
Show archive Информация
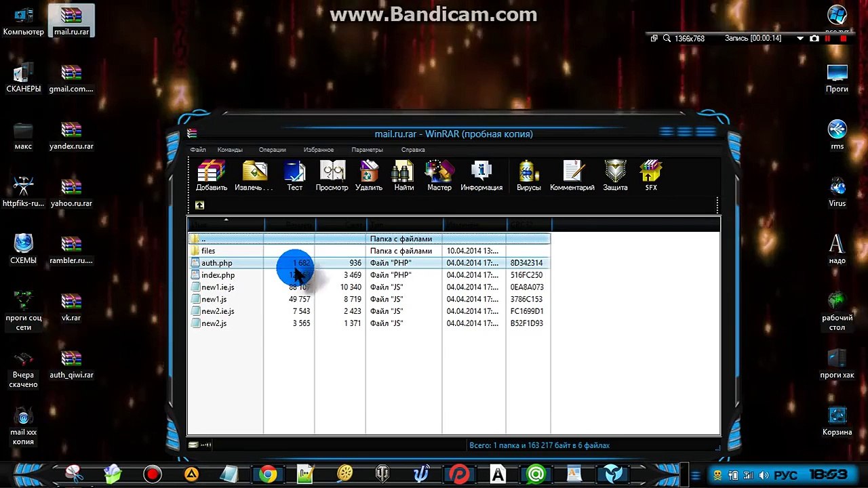(x=481, y=176)
